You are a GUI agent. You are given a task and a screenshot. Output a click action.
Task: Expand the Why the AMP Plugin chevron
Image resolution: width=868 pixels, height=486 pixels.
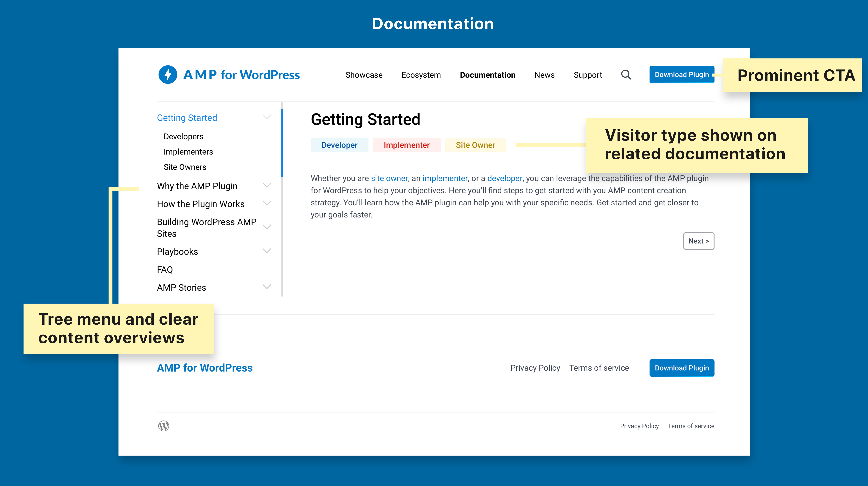point(267,185)
